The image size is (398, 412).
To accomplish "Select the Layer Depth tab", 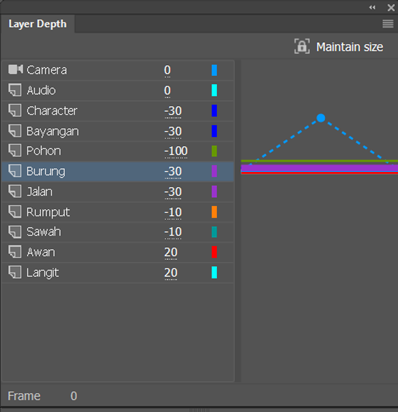I will tap(37, 24).
